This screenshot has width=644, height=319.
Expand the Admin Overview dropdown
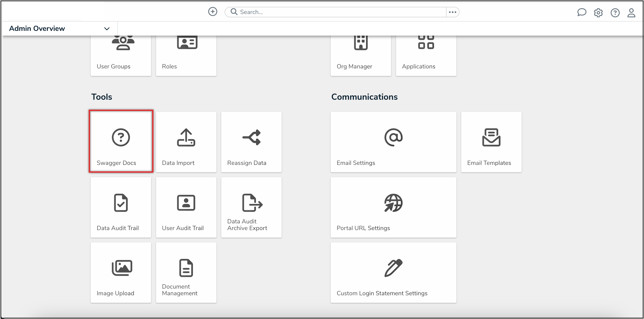(107, 29)
